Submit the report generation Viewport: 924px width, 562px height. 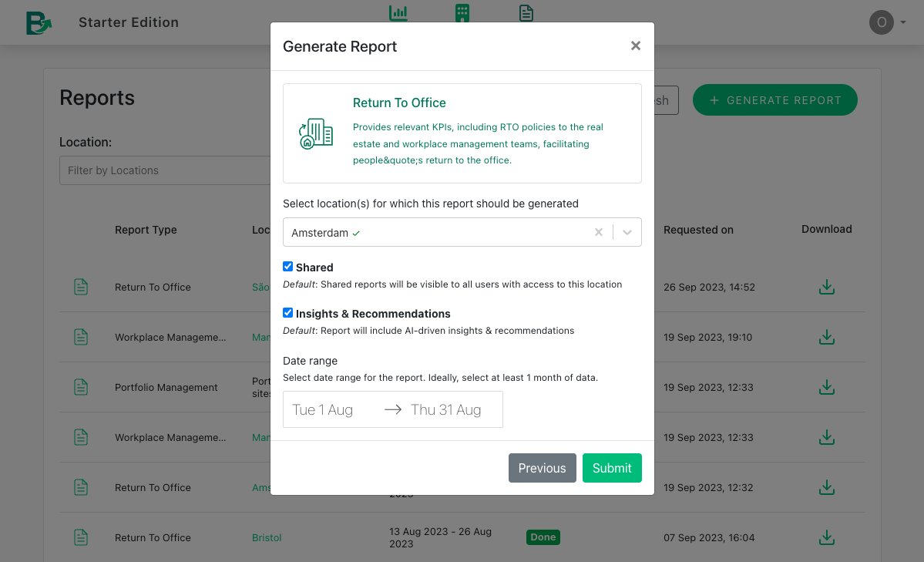612,468
